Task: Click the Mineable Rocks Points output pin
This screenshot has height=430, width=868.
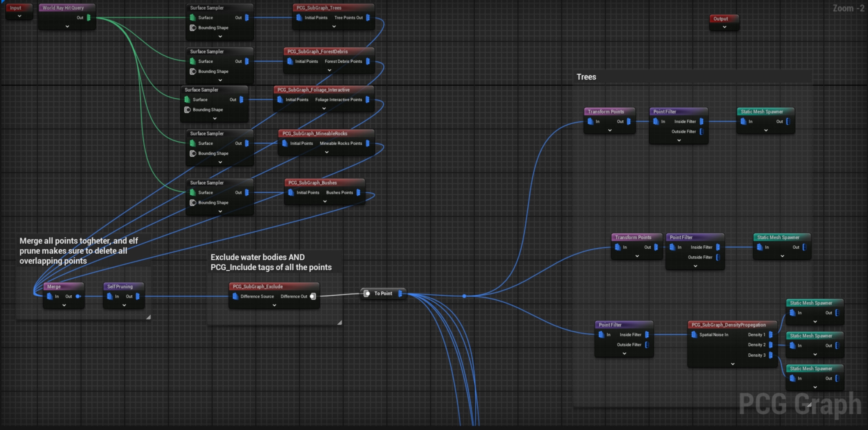Action: click(367, 143)
